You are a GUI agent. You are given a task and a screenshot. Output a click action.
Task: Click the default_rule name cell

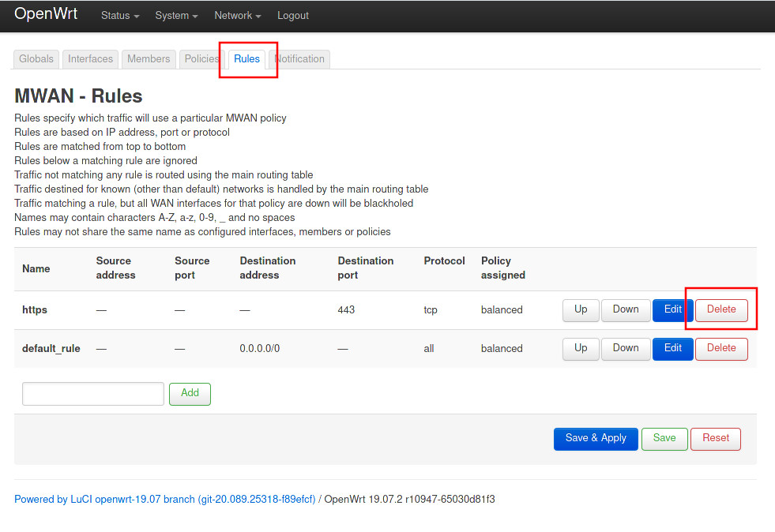[x=51, y=348]
